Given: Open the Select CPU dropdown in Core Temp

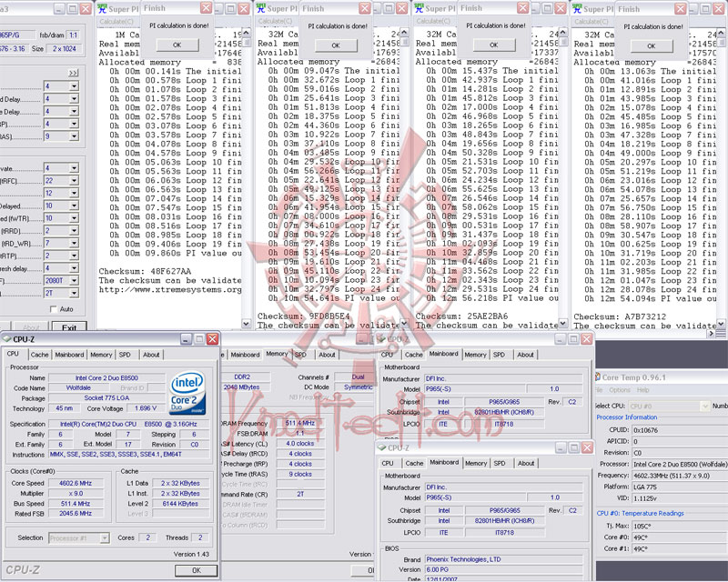Looking at the screenshot, I should [704, 406].
